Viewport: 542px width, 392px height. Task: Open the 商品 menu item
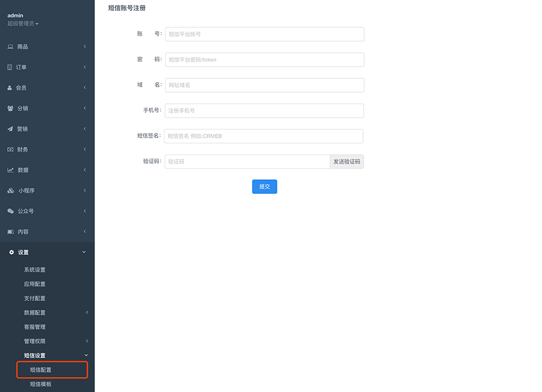tap(47, 47)
